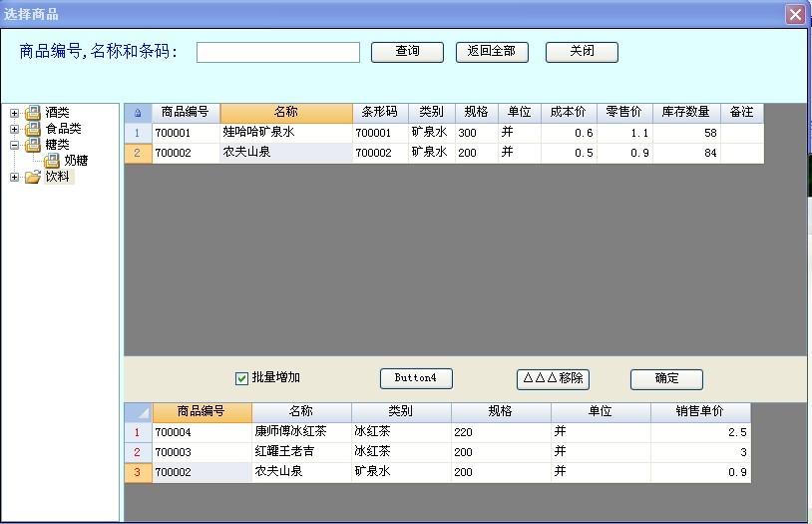Select row header 3 in the lower grid
This screenshot has height=524, width=812.
click(x=138, y=473)
